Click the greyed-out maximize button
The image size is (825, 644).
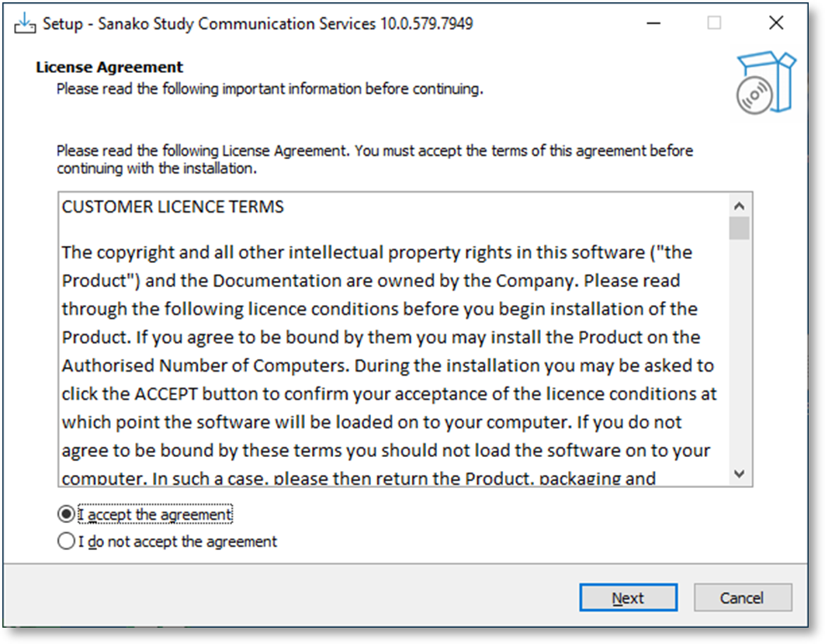click(x=714, y=23)
